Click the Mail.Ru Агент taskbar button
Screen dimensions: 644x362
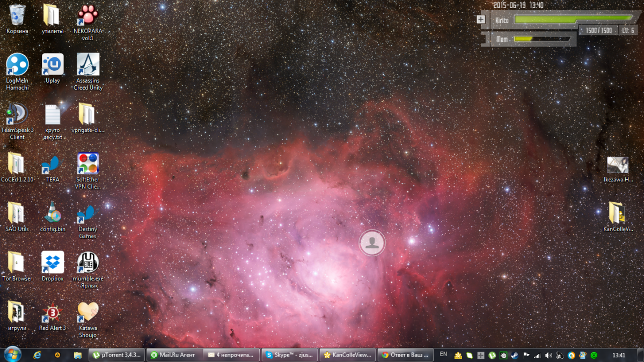[x=175, y=354]
